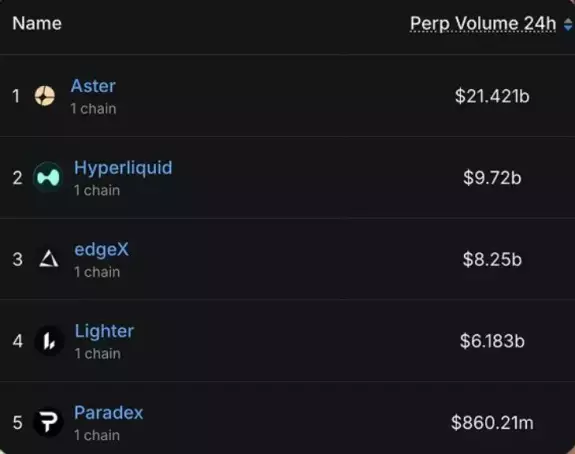This screenshot has width=575, height=454.
Task: Click the Aster protocol logo icon
Action: [x=45, y=96]
